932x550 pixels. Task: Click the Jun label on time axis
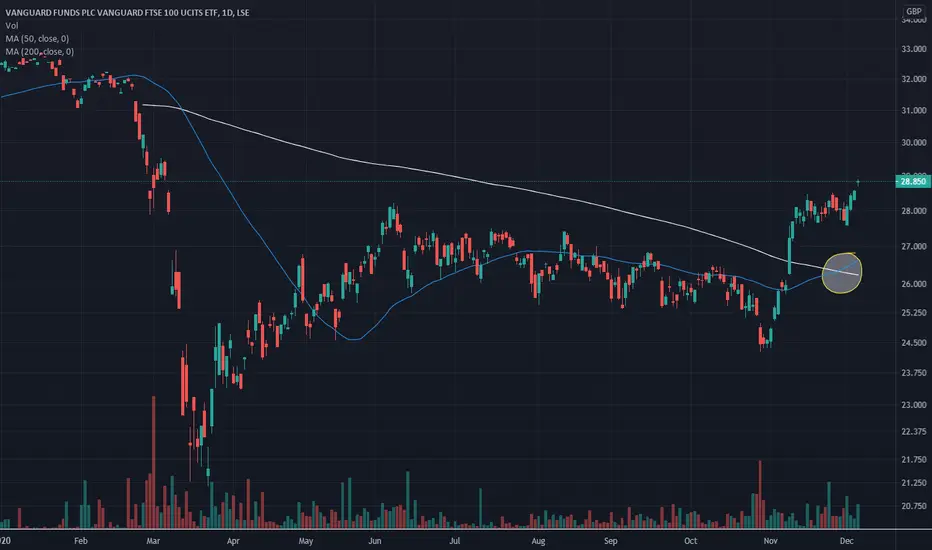[374, 541]
